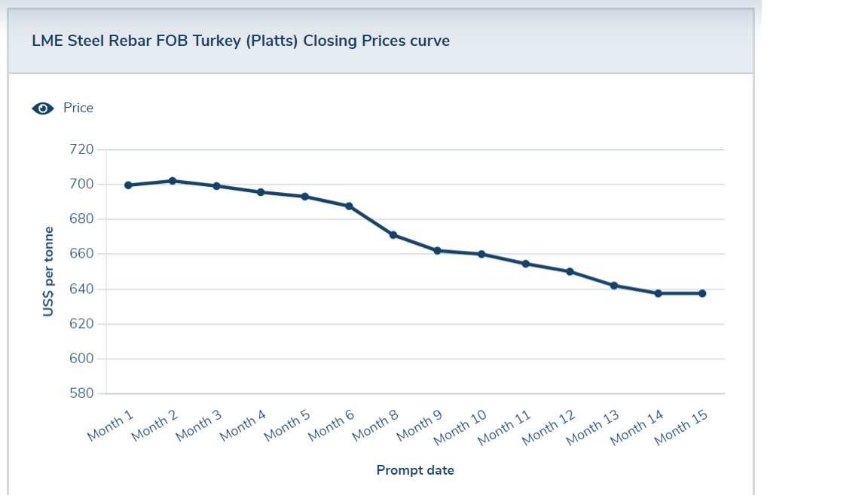Click the LME Steel Rebar chart title

pos(240,41)
